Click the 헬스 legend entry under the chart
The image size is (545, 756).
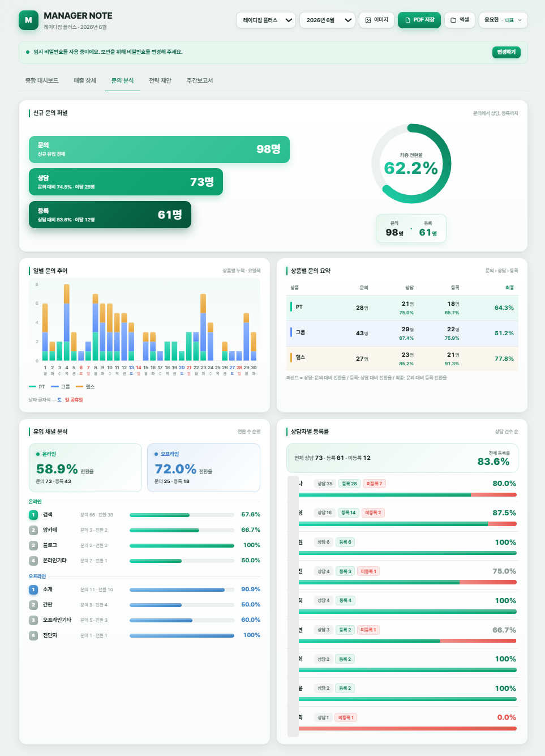click(85, 387)
